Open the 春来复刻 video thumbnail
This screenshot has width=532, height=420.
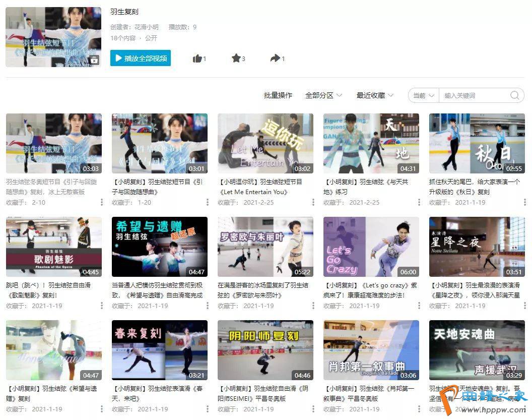pyautogui.click(x=159, y=350)
